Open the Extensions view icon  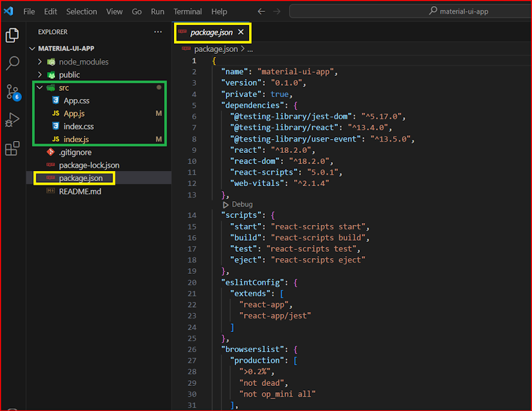(x=12, y=148)
